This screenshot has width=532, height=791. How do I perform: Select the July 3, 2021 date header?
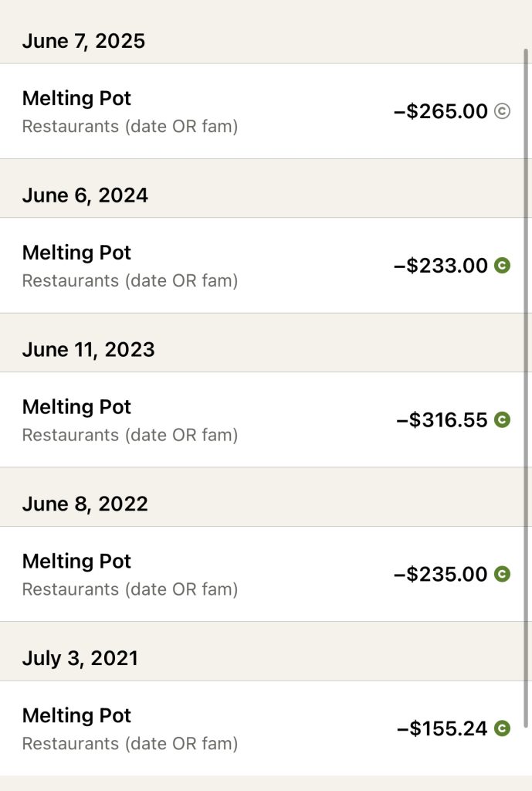pos(80,658)
